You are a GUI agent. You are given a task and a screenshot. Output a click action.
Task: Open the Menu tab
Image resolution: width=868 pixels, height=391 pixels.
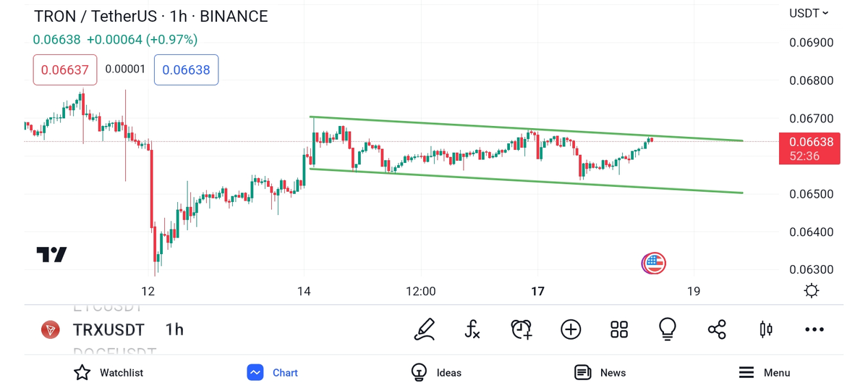pos(764,372)
